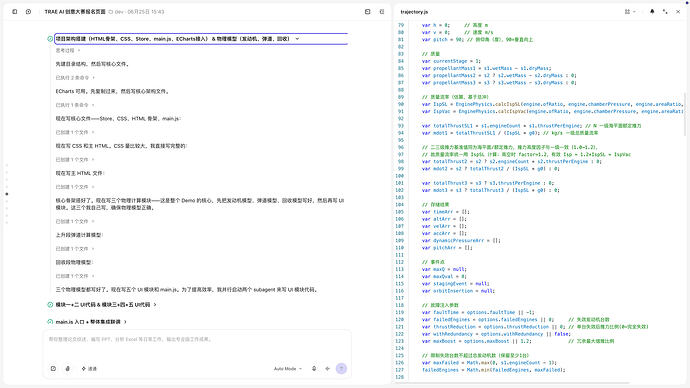The width and height of the screenshot is (690, 388).
Task: Click the send message arrow button
Action: [x=341, y=369]
